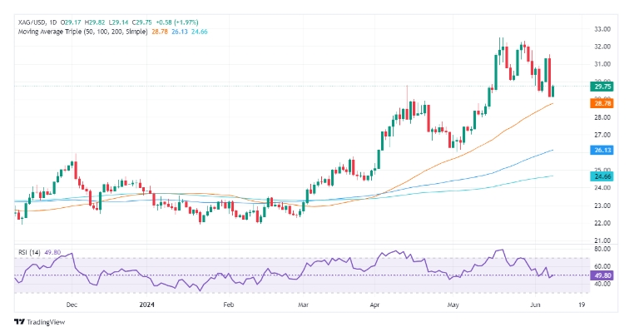Click the Mar label on time axis

pos(303,305)
